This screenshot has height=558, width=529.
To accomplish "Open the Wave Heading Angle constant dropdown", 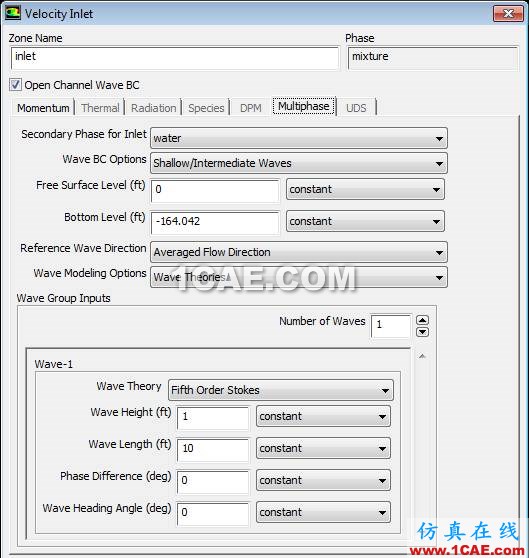I will (323, 512).
